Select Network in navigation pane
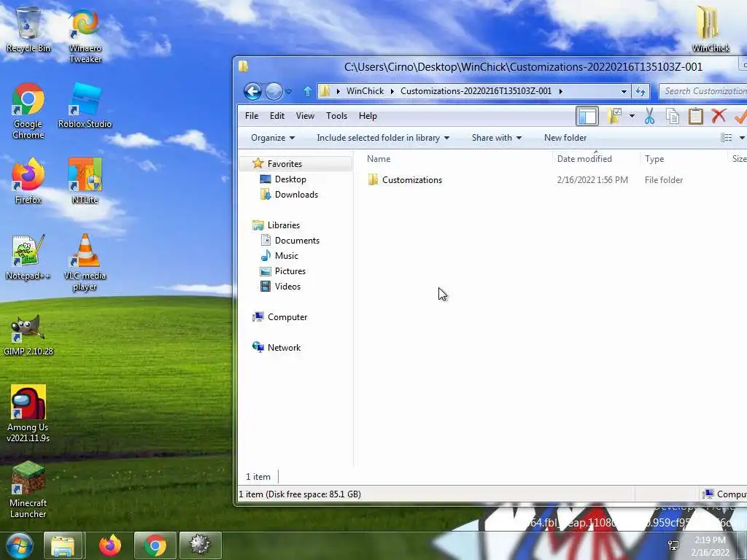Viewport: 747px width, 560px height. point(284,348)
